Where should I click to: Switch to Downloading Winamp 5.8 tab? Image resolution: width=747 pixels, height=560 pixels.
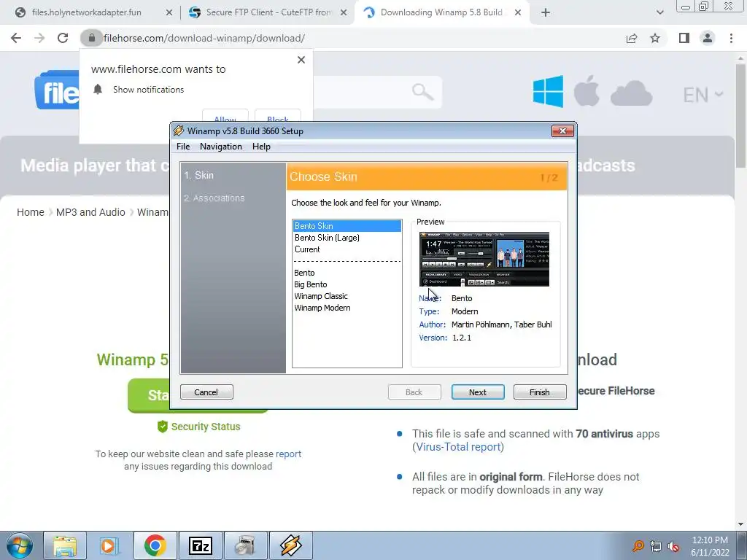(x=441, y=12)
